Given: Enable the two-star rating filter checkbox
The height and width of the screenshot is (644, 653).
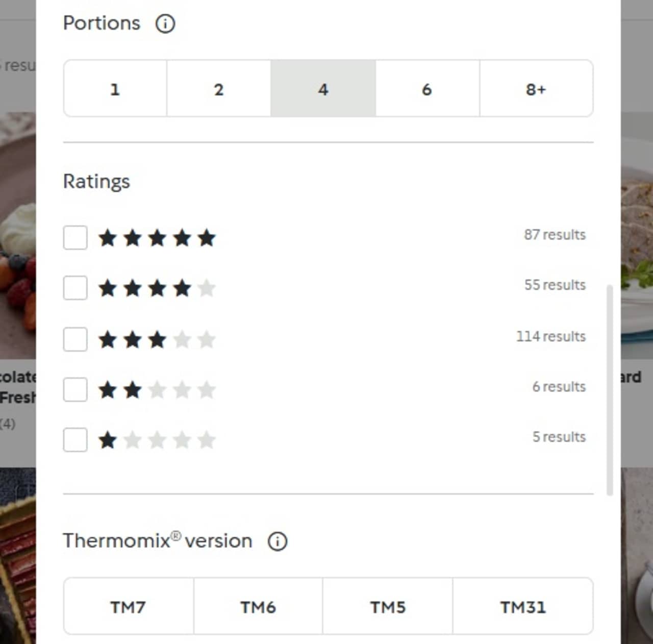Looking at the screenshot, I should (75, 390).
